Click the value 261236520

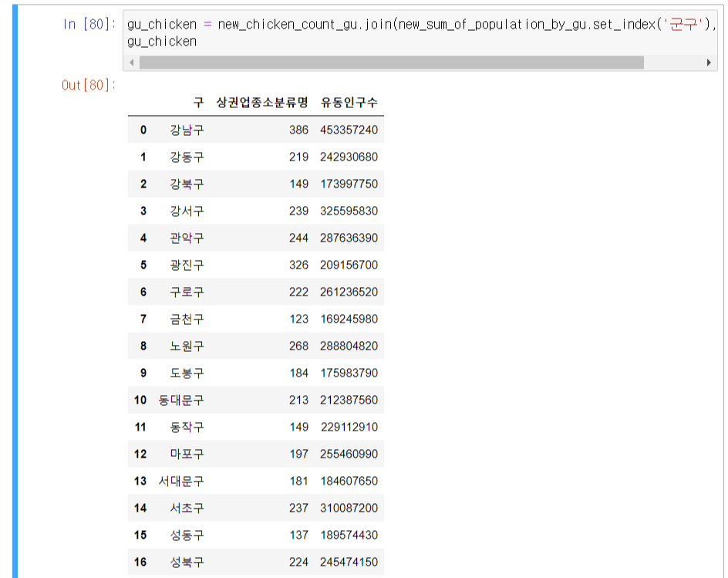point(349,292)
